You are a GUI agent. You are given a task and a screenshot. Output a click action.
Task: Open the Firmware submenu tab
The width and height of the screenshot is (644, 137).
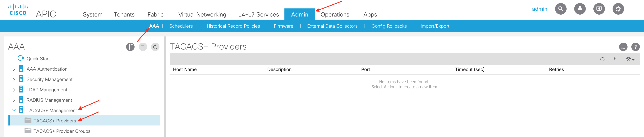point(283,26)
